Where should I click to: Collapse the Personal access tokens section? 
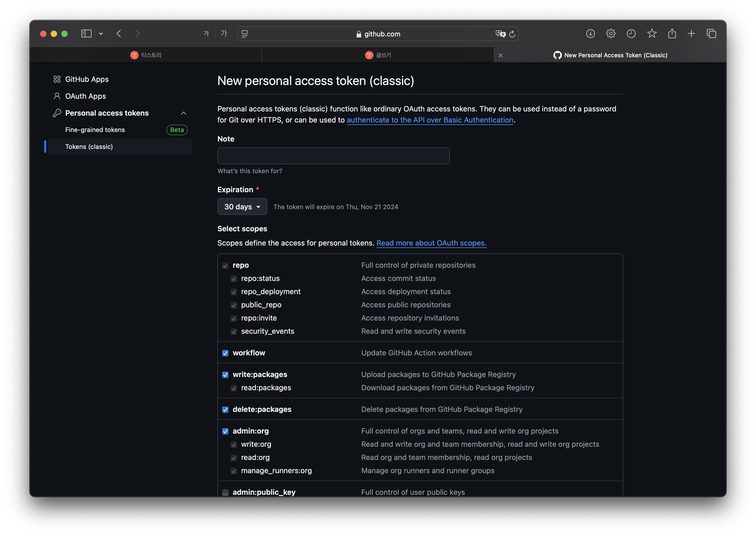[x=184, y=113]
